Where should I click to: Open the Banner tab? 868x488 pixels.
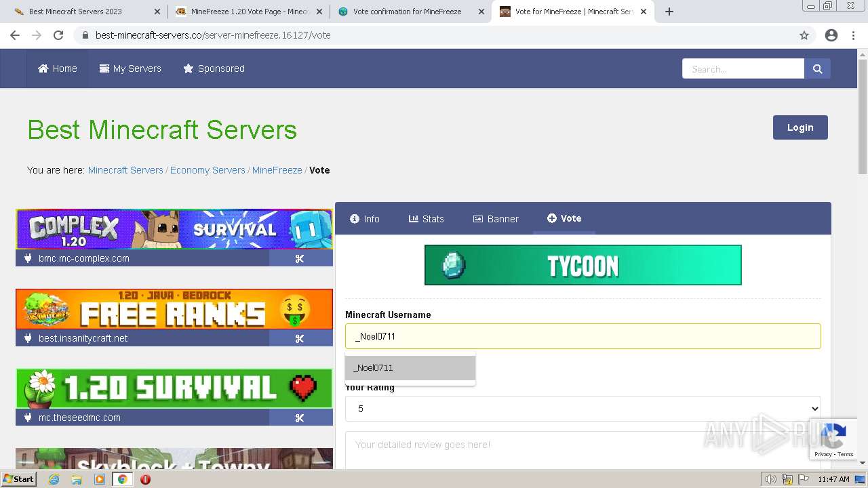coord(496,219)
